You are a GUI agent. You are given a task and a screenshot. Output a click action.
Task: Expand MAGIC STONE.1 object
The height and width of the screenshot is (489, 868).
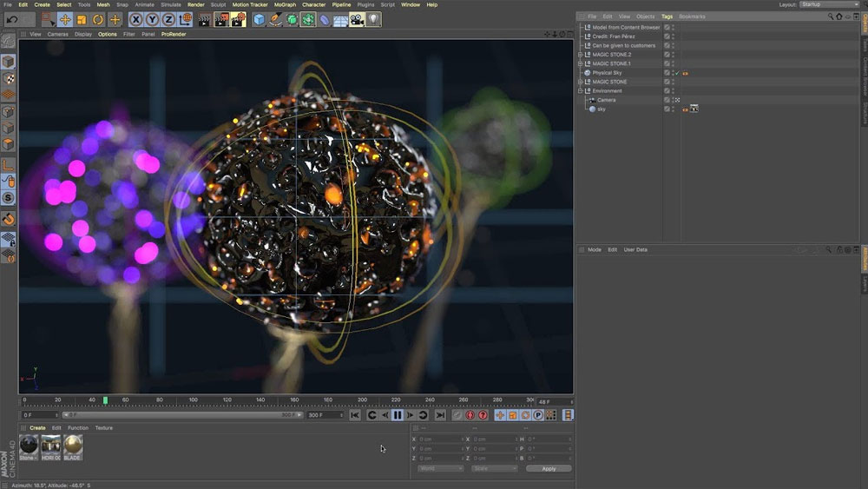click(580, 63)
